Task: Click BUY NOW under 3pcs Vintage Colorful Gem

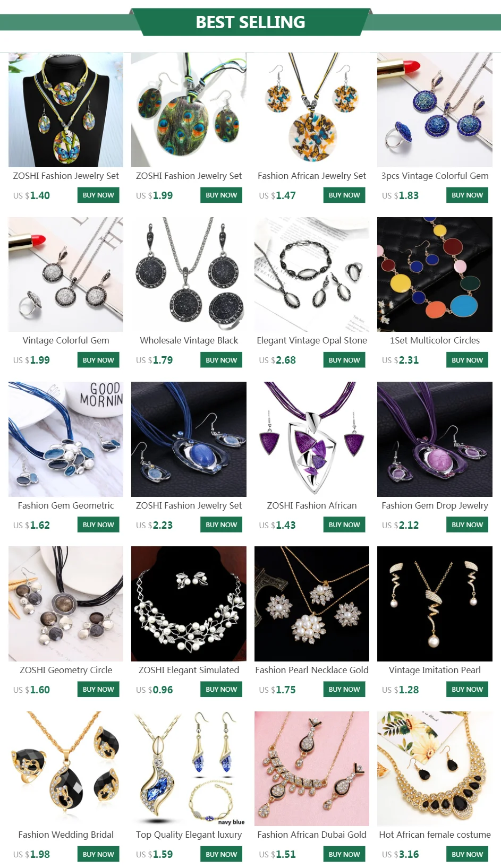Action: pyautogui.click(x=467, y=195)
